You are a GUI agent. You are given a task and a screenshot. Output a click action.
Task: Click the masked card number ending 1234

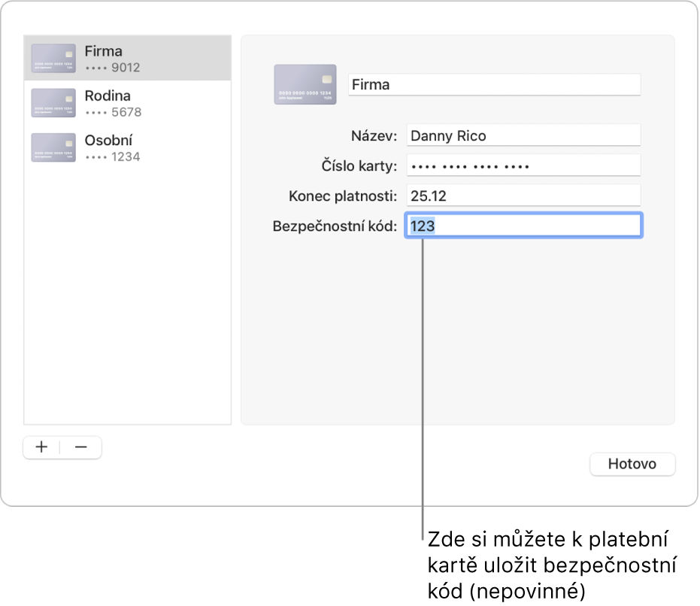tap(113, 157)
